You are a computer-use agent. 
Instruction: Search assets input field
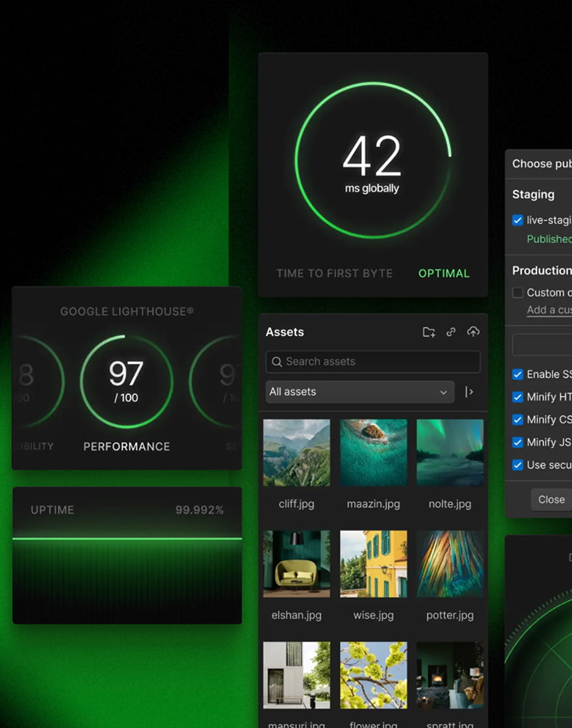pyautogui.click(x=373, y=361)
